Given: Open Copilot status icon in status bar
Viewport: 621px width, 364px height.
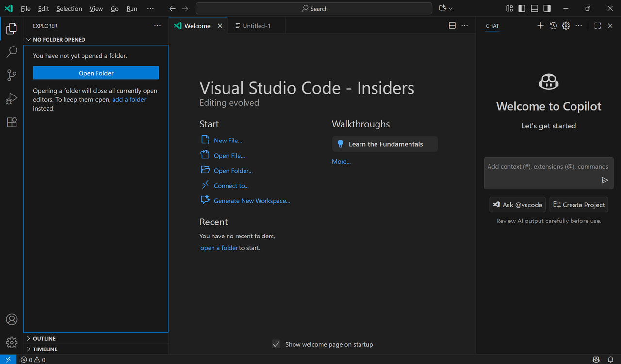Looking at the screenshot, I should point(596,360).
